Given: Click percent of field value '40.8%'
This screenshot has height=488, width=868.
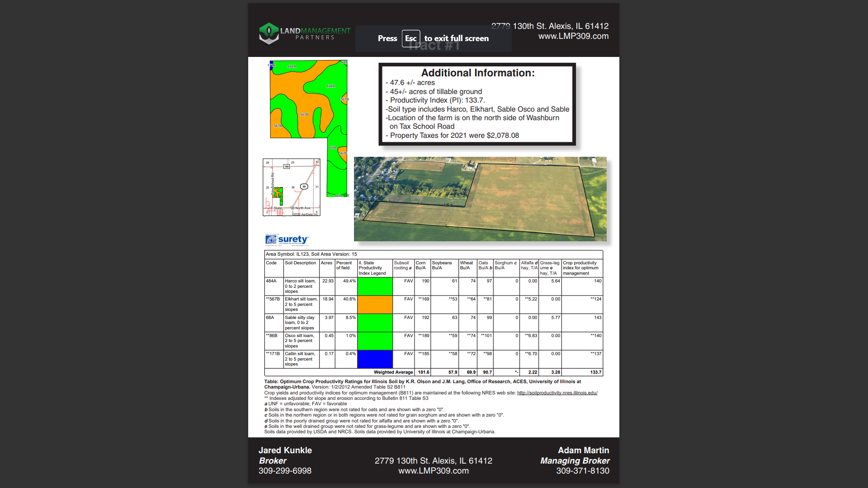Looking at the screenshot, I should tap(349, 299).
